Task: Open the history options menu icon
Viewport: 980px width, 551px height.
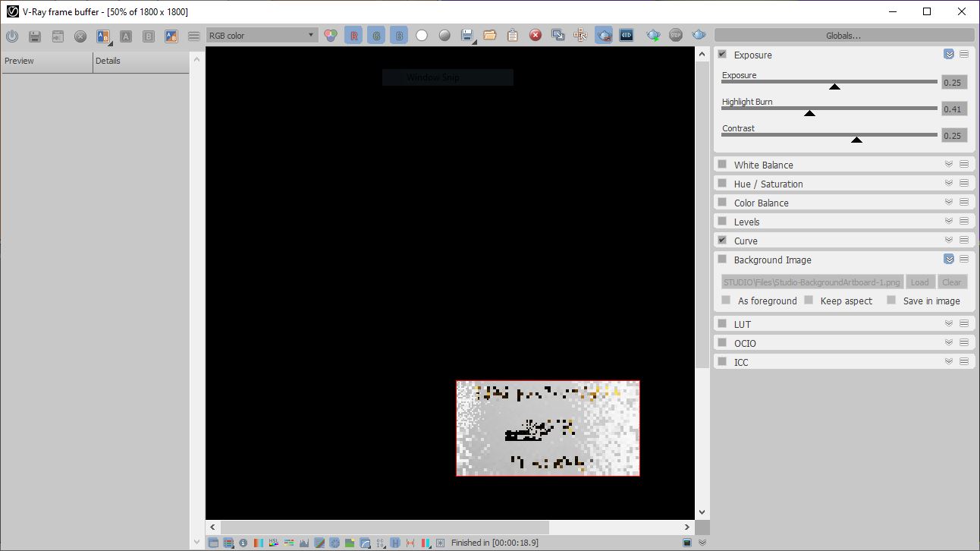Action: (194, 36)
